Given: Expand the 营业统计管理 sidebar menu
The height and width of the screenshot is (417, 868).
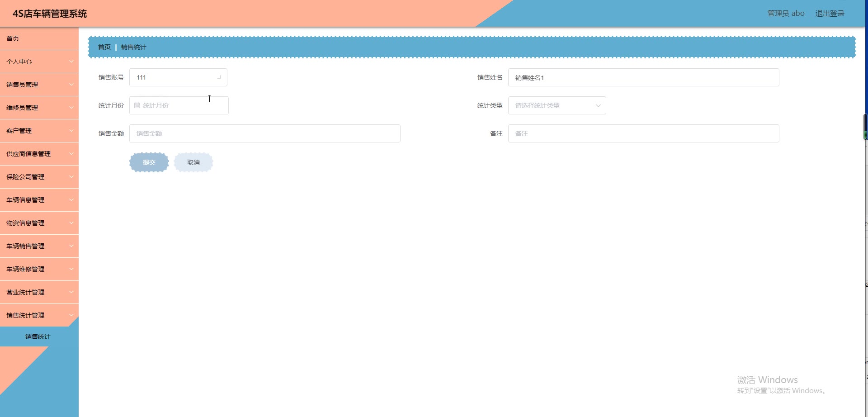Looking at the screenshot, I should pyautogui.click(x=39, y=292).
